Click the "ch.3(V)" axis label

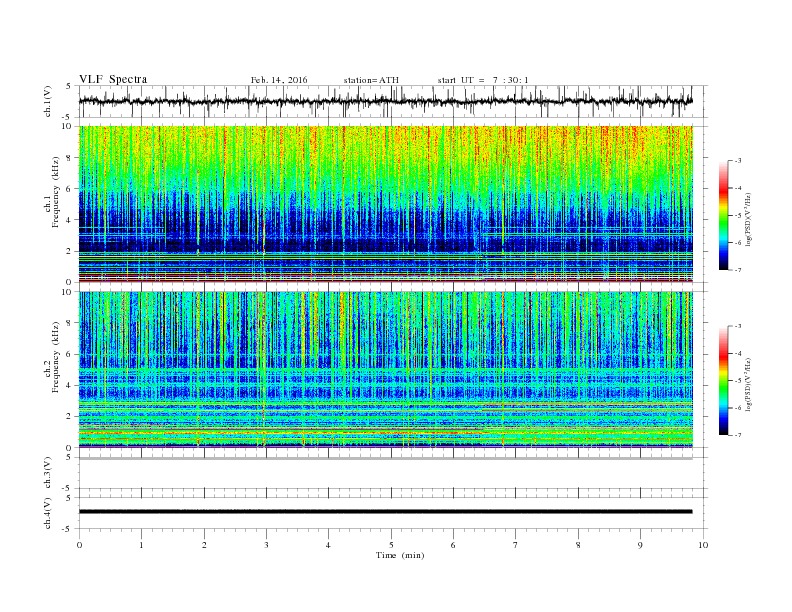(x=48, y=473)
